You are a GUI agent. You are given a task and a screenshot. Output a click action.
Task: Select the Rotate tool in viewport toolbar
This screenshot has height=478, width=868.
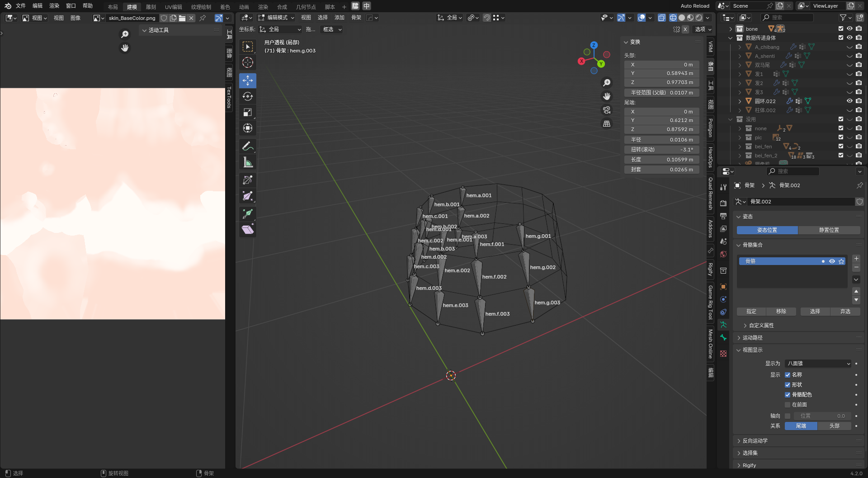(x=248, y=96)
